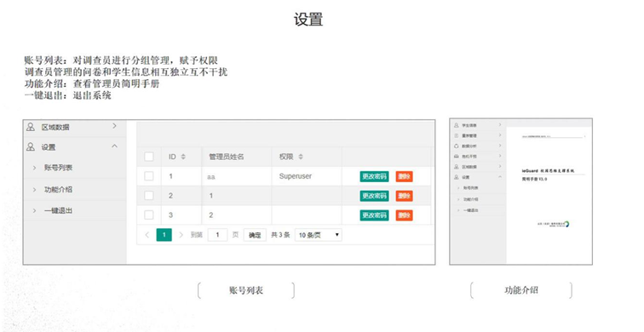Viewport: 644px width, 332px height.
Task: Select 一键退出 in the small panel sidebar
Action: click(470, 210)
